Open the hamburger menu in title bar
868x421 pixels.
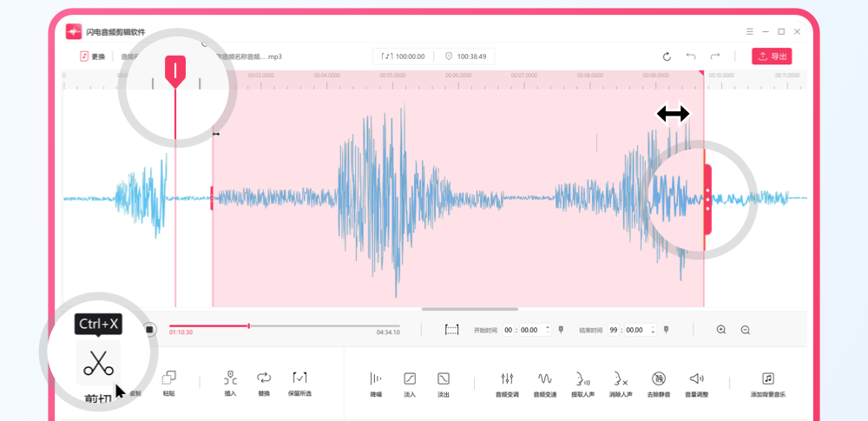pos(750,31)
